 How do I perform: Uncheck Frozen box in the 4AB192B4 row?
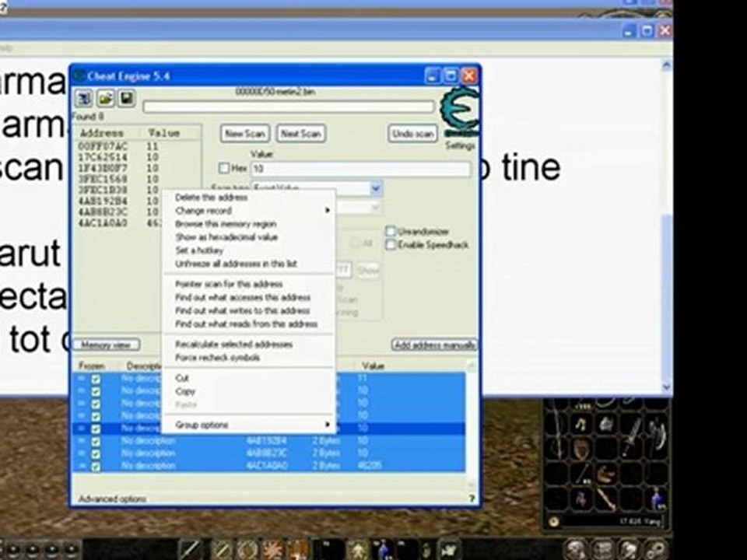pyautogui.click(x=96, y=442)
